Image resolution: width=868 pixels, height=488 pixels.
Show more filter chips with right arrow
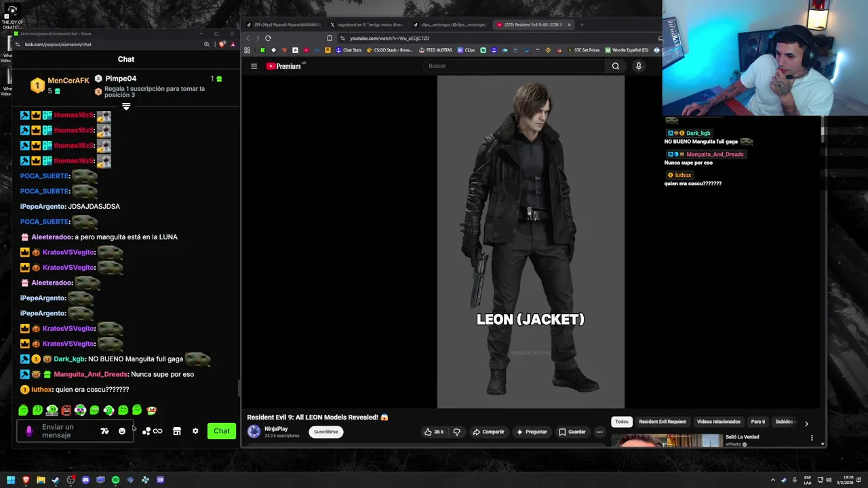[806, 424]
